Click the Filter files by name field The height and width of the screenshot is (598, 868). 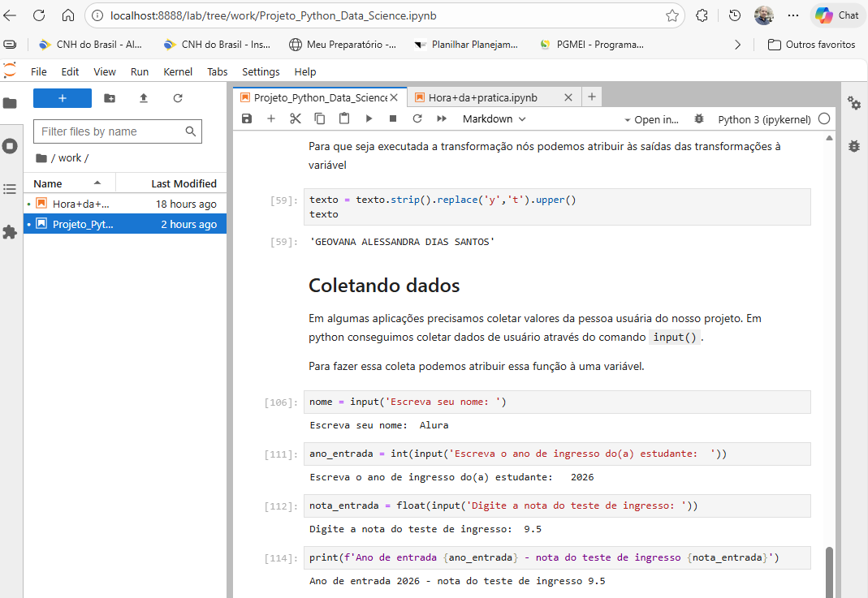point(110,131)
